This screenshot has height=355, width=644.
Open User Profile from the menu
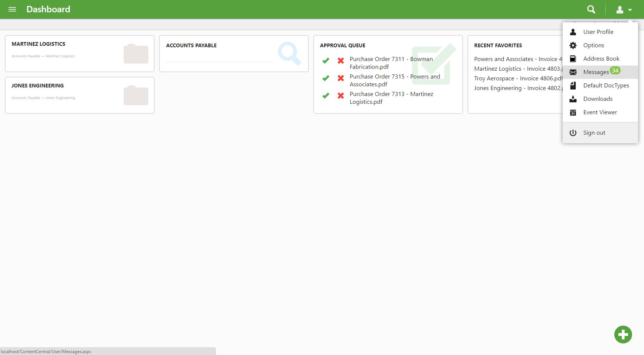600,32
